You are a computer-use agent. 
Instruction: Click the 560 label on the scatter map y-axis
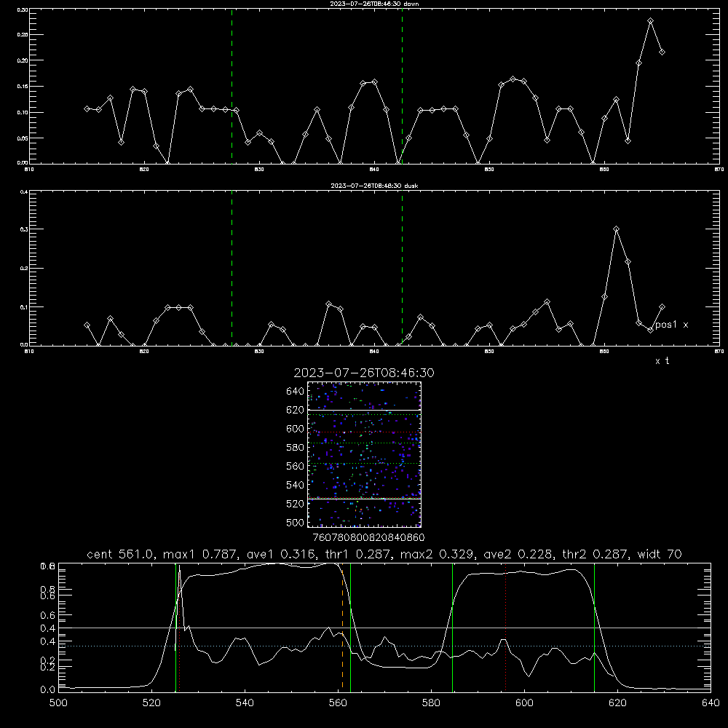point(295,466)
